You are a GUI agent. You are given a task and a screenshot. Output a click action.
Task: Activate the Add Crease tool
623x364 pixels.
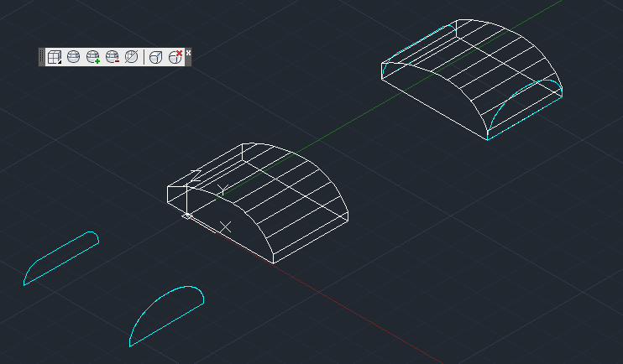155,57
